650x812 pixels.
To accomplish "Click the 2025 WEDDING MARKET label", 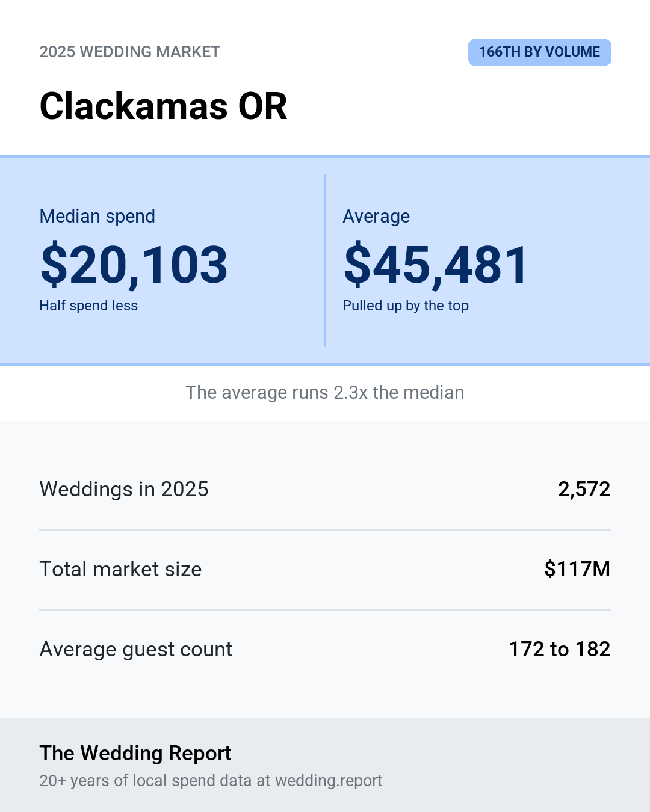I will pos(129,52).
